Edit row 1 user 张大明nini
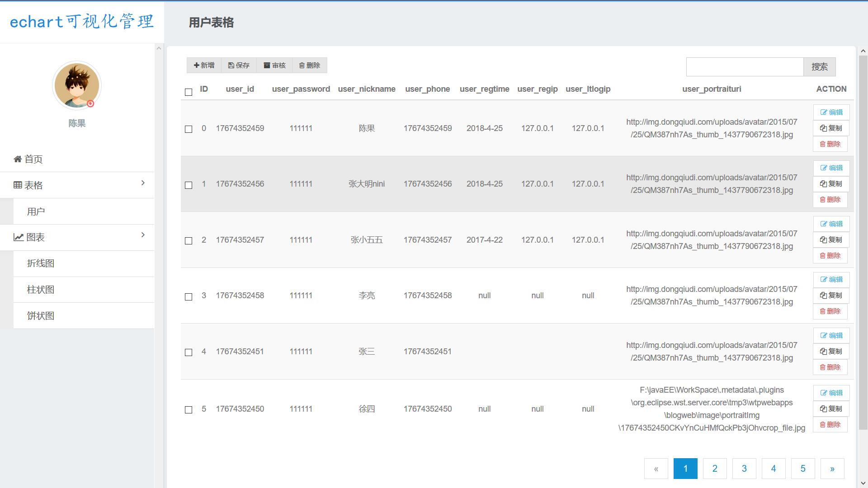This screenshot has height=488, width=868. 831,168
